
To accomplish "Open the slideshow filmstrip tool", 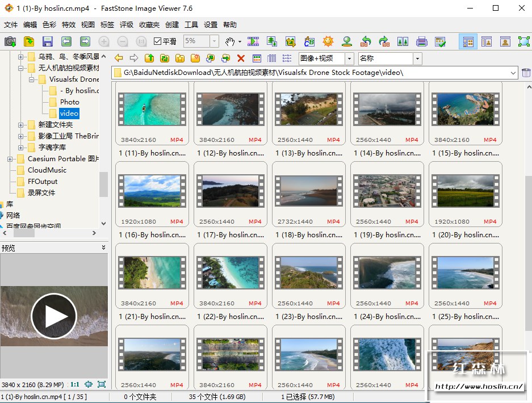I will point(253,41).
